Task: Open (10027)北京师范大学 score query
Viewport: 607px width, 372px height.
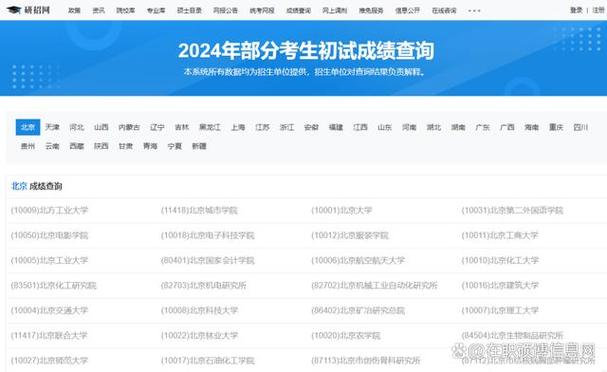Action: 50,361
